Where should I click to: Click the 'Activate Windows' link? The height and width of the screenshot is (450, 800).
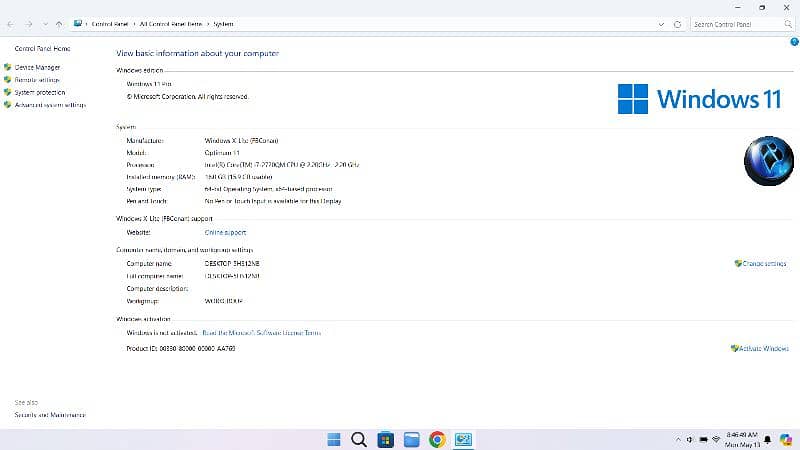(x=763, y=348)
